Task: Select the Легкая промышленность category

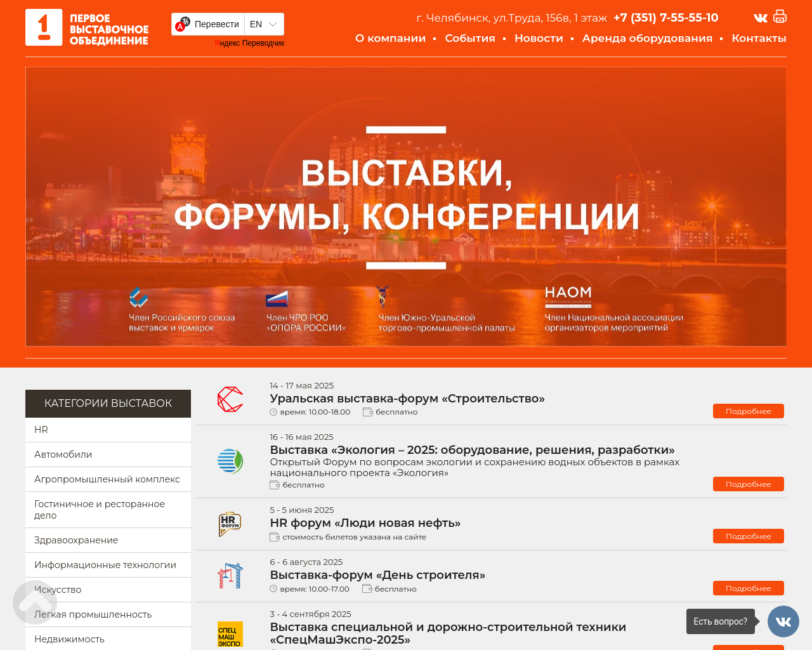Action: click(x=108, y=614)
